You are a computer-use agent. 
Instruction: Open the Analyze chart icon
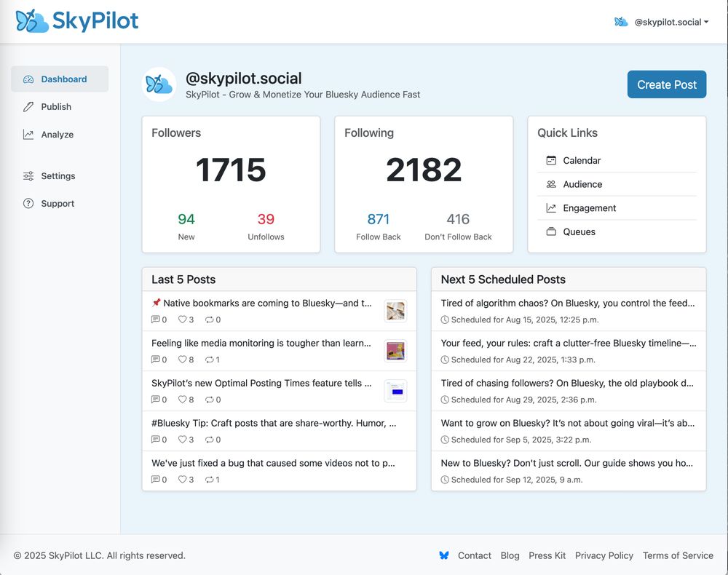29,134
